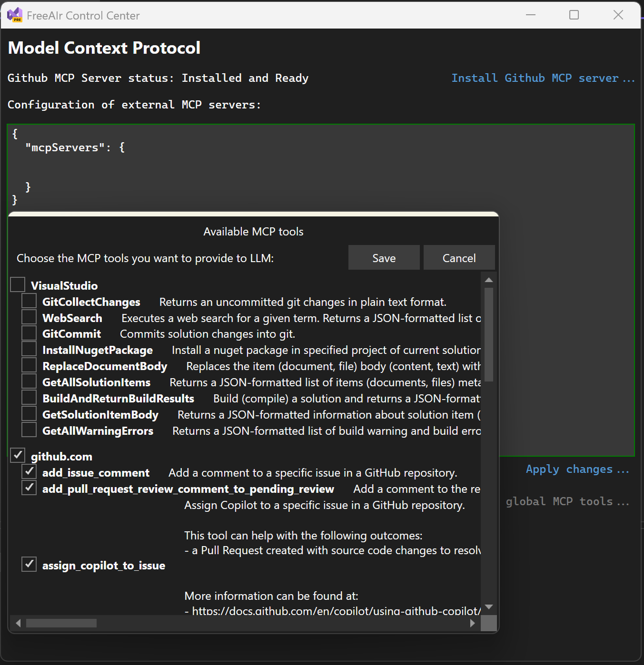
Task: Check the BuildAndReturnBuildResults tool
Action: point(29,397)
